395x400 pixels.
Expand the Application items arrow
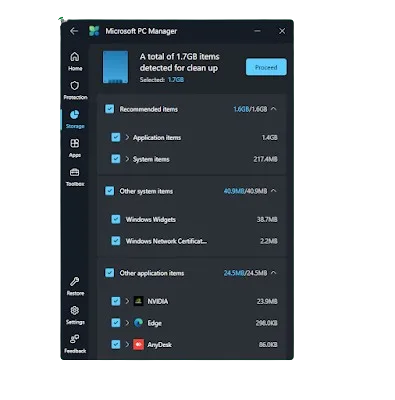coord(127,137)
